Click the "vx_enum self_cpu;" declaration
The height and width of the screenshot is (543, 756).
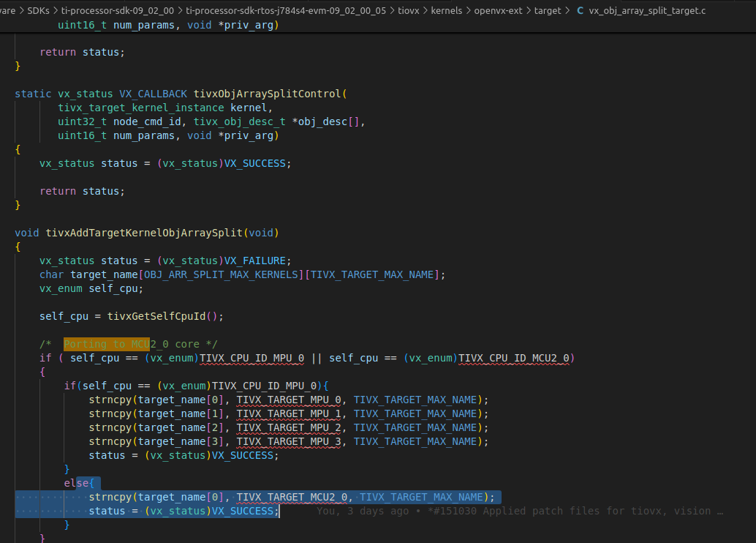pos(91,288)
